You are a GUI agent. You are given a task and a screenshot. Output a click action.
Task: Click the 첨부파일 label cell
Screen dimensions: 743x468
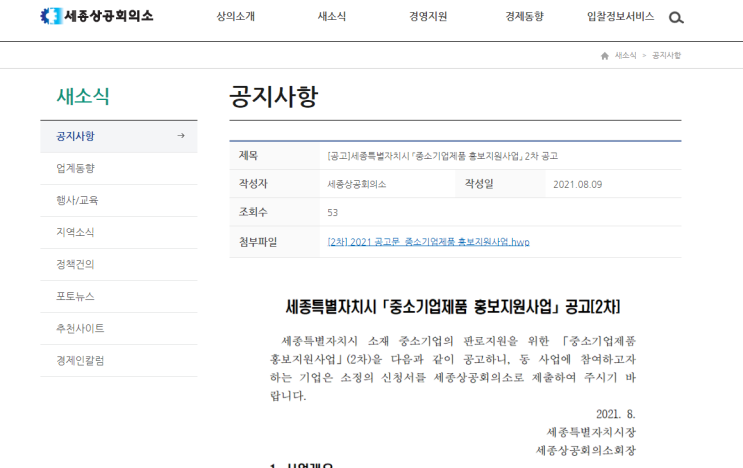275,242
